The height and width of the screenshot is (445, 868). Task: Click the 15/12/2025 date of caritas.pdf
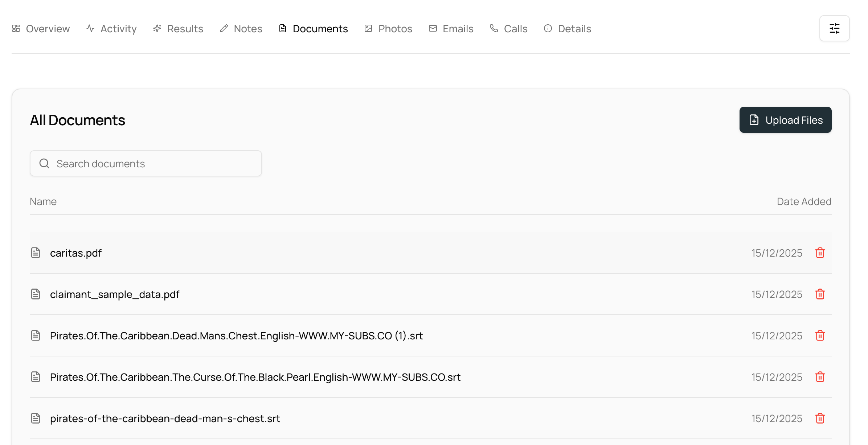(777, 253)
